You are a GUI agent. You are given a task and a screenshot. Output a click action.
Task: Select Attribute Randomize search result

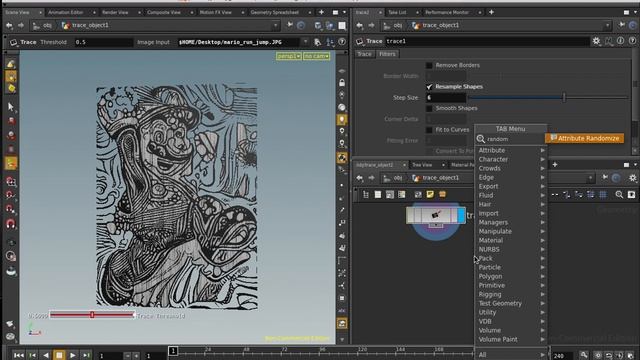coord(584,138)
